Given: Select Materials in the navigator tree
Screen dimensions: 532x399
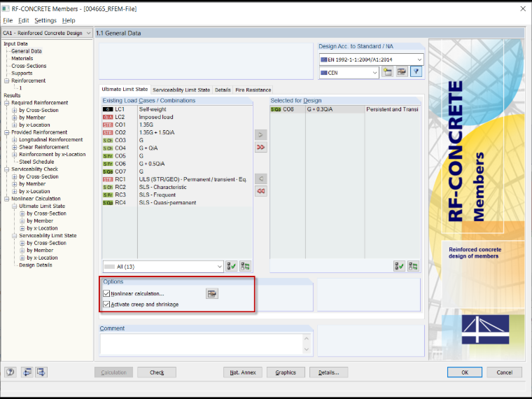Looking at the screenshot, I should pos(22,58).
